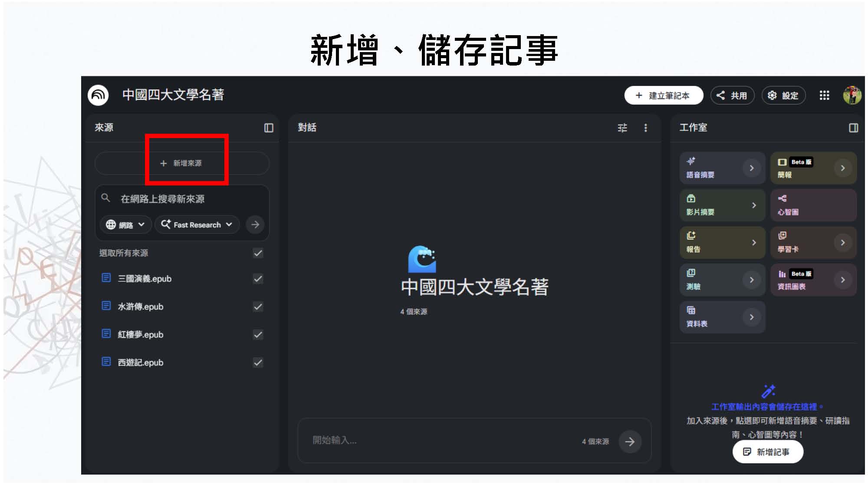Deselect the 西遊記.epub source
This screenshot has height=485, width=868.
257,362
